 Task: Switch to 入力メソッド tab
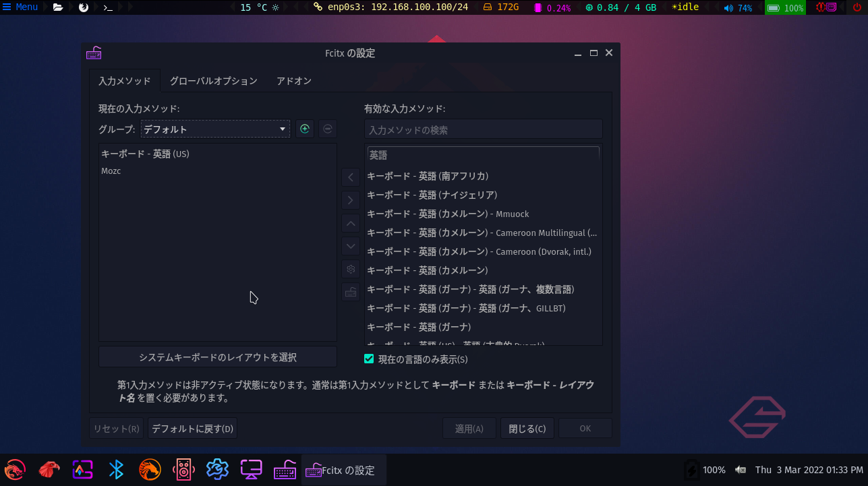click(125, 81)
